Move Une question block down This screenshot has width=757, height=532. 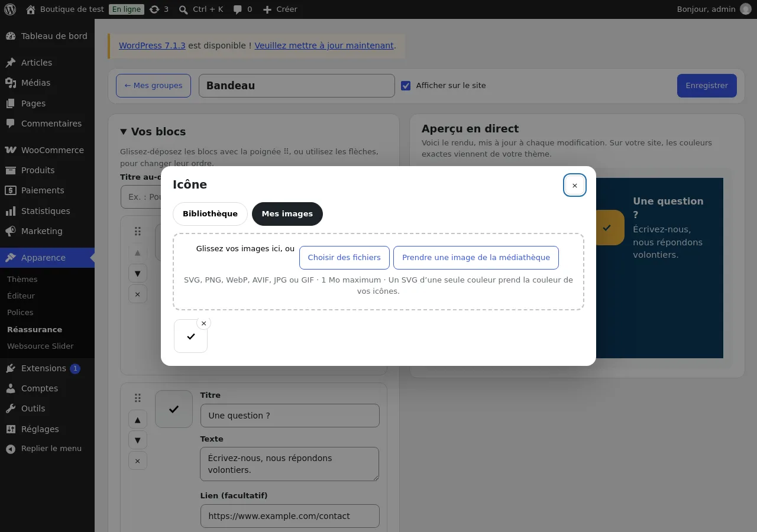coord(138,440)
